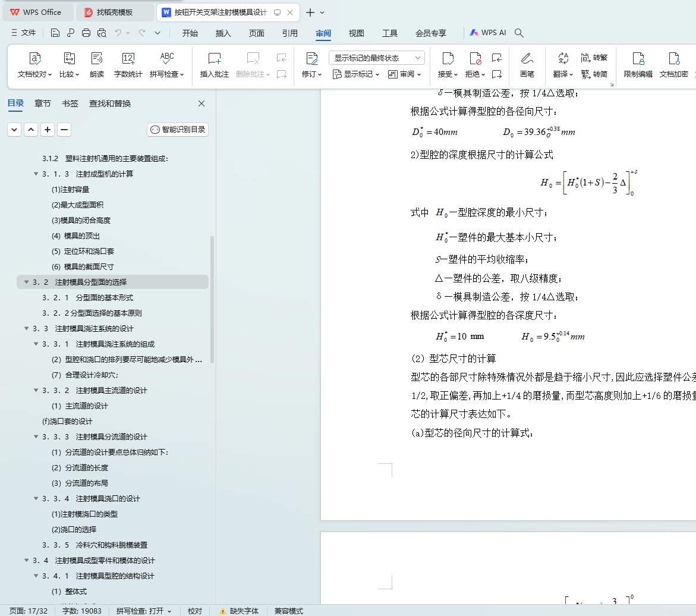Open the spell check status dropdown
Screen dimensions: 696x616
click(169, 611)
